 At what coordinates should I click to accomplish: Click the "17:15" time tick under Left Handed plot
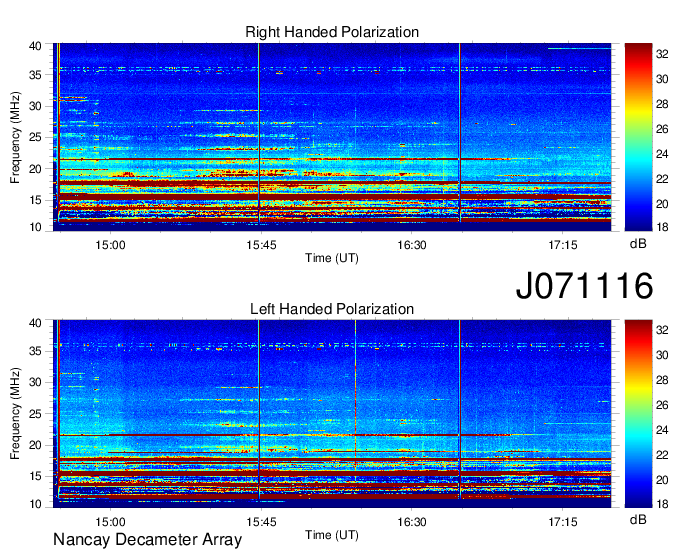[x=562, y=522]
